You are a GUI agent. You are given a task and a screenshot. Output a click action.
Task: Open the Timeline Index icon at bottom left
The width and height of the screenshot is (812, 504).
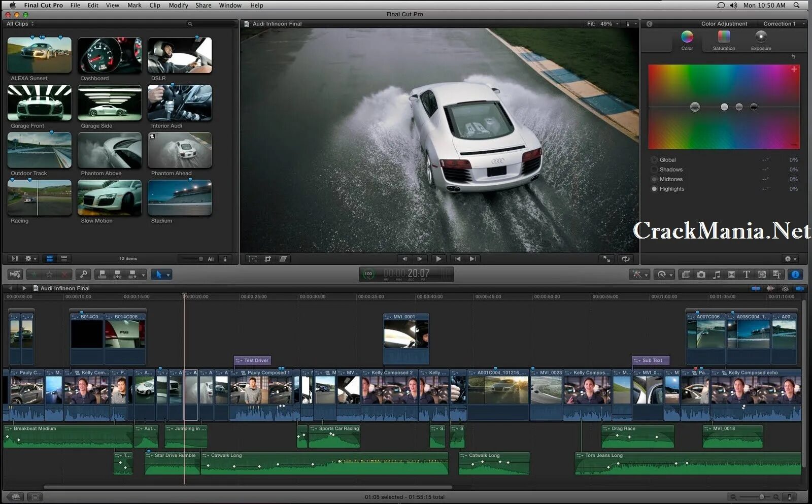[x=35, y=497]
